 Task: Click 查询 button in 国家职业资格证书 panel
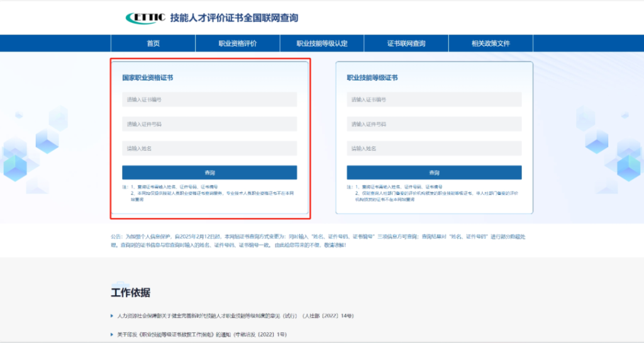(209, 173)
